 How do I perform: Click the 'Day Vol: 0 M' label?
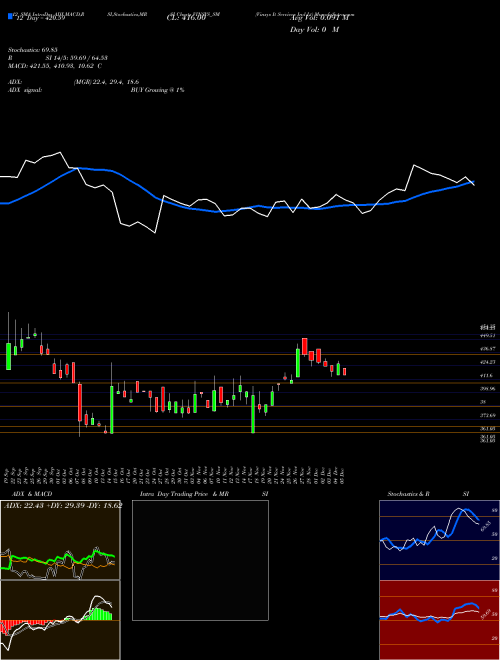coord(314,30)
